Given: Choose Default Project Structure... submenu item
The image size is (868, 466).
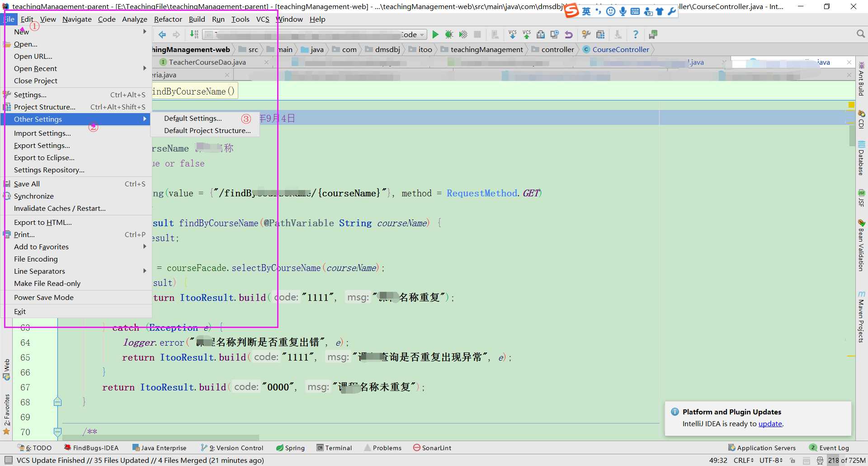Looking at the screenshot, I should coord(208,130).
